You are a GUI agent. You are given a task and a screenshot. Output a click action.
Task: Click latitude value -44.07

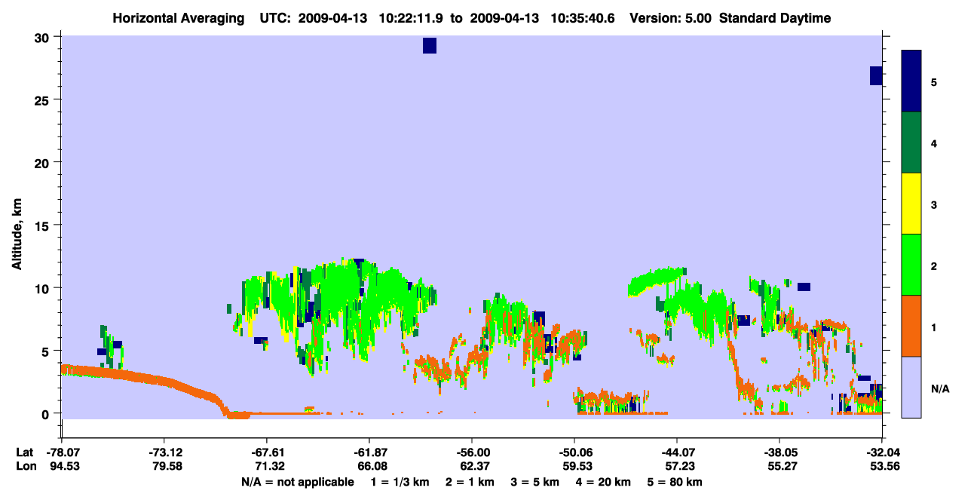676,452
